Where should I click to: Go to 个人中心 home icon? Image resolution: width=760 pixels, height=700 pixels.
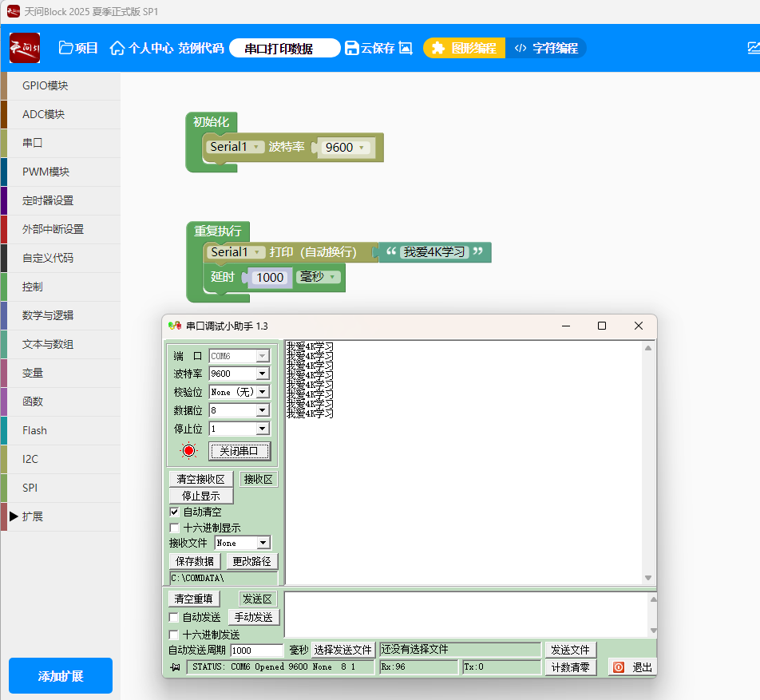[117, 48]
